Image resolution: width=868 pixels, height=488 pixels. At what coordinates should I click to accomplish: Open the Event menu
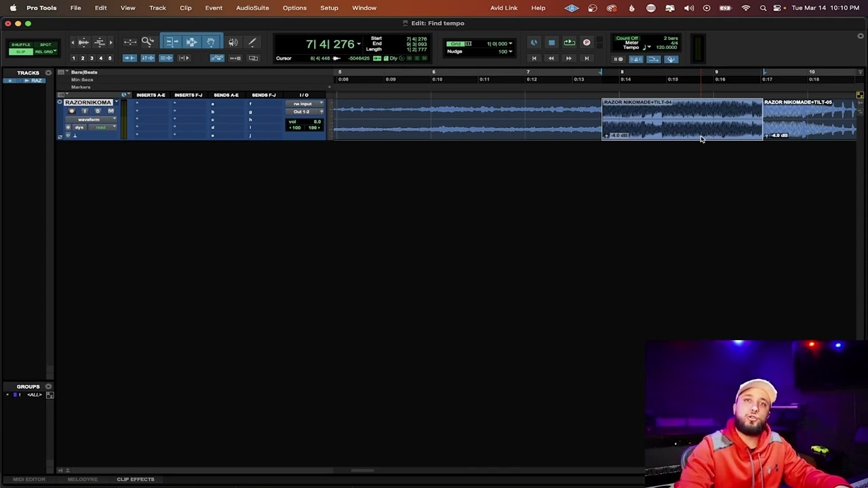click(x=214, y=7)
